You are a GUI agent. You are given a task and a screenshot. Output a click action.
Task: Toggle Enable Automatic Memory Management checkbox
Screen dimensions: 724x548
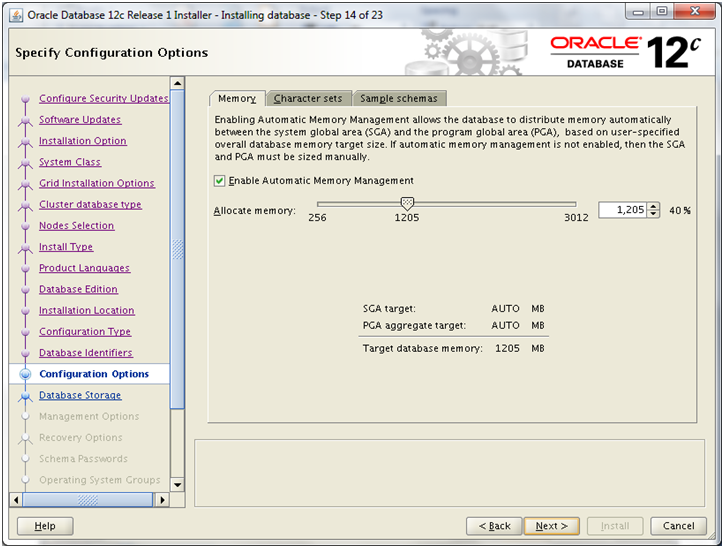220,181
